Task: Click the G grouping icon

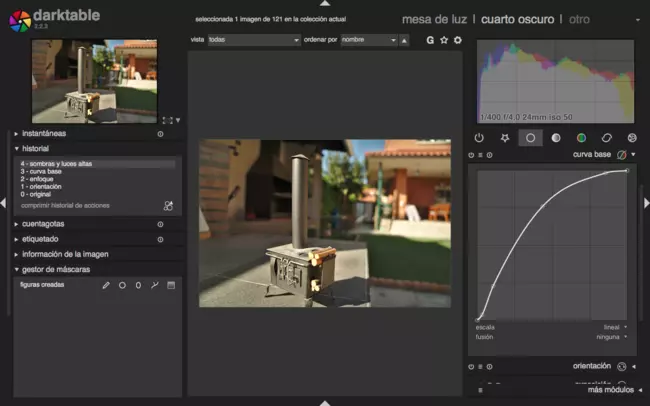Action: 430,40
